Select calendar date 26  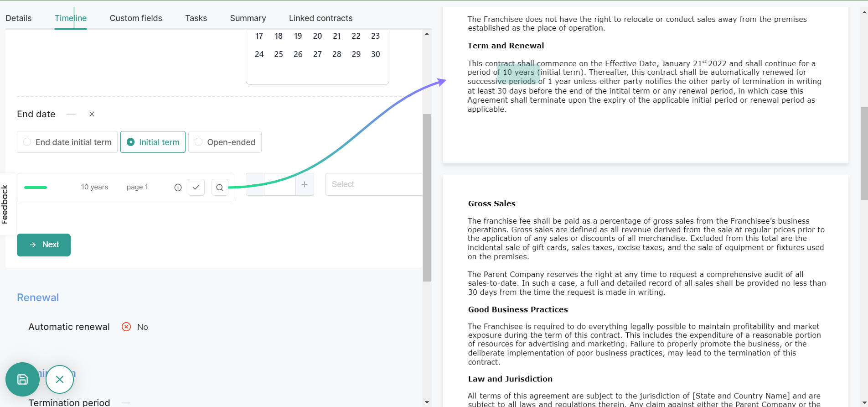pos(298,54)
